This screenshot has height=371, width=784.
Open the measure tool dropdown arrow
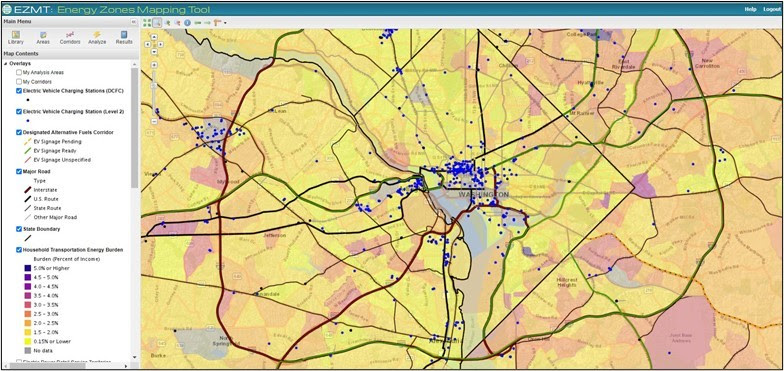[x=225, y=22]
